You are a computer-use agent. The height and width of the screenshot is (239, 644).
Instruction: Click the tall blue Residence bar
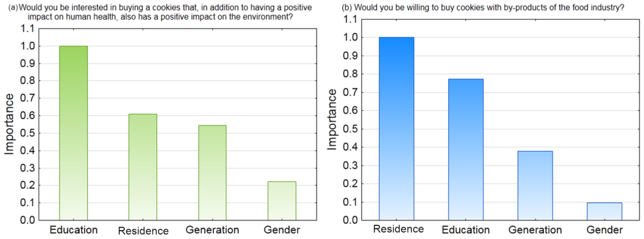pos(396,129)
